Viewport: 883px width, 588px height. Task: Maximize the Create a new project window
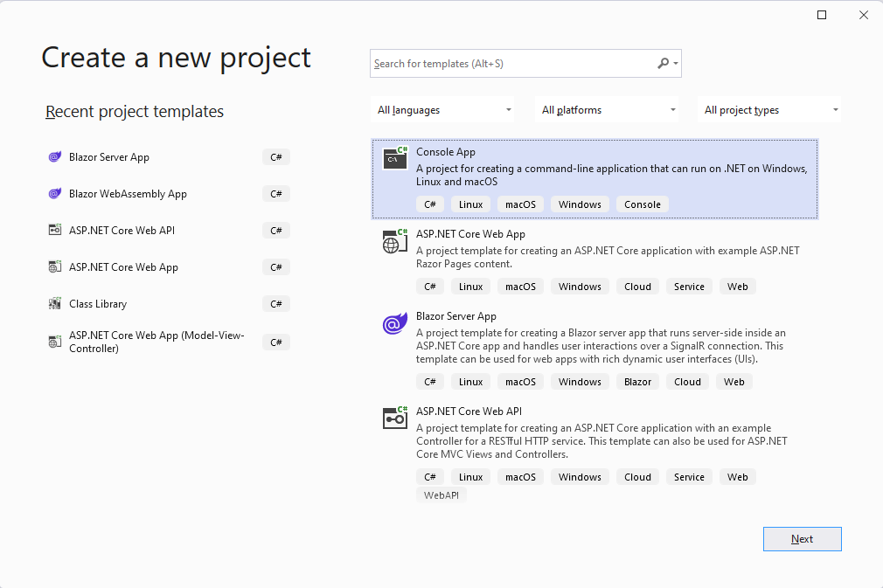(822, 15)
